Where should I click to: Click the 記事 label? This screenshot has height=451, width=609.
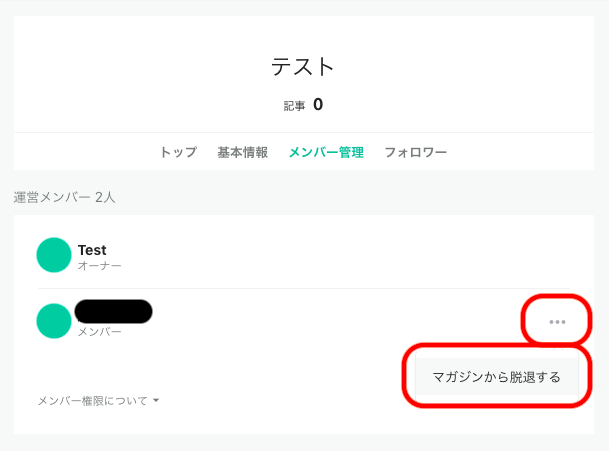pyautogui.click(x=294, y=105)
